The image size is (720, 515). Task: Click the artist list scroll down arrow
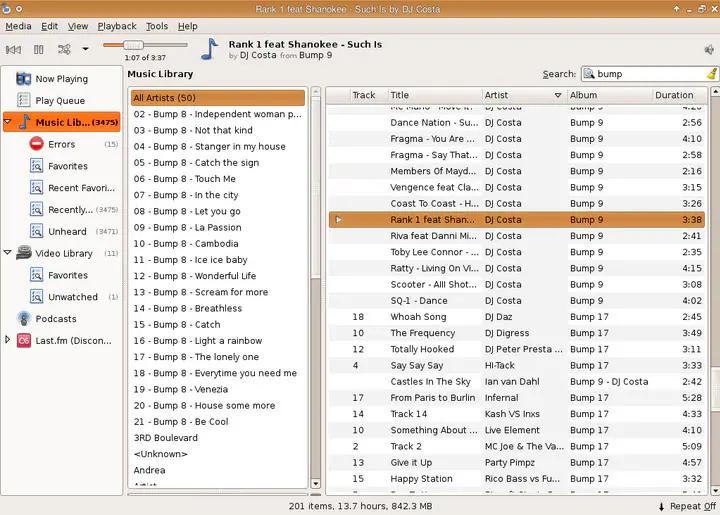click(315, 483)
